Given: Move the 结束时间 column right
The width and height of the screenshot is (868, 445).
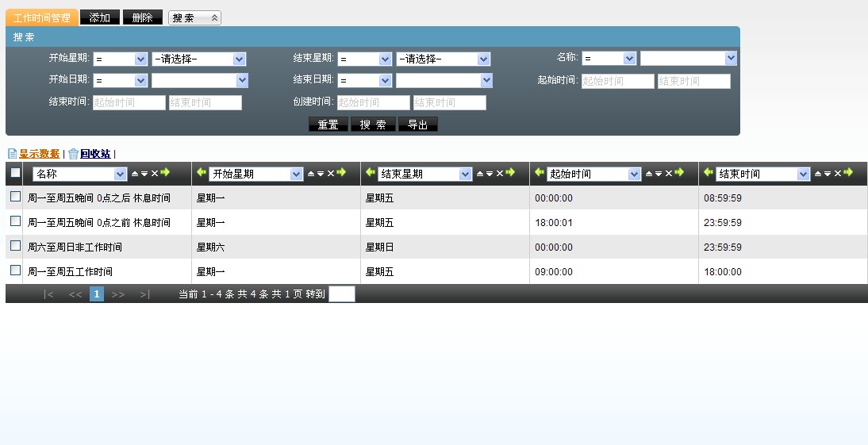Looking at the screenshot, I should coord(848,173).
